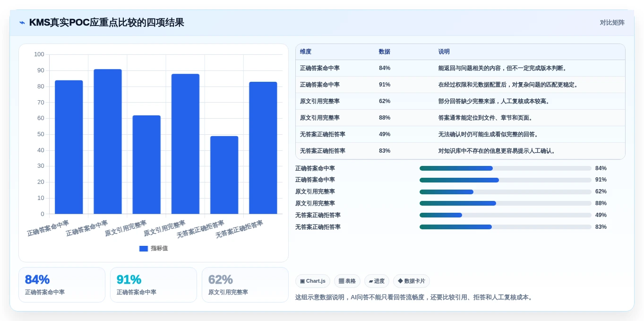Click the 49% value beside the progress bar

pyautogui.click(x=601, y=215)
